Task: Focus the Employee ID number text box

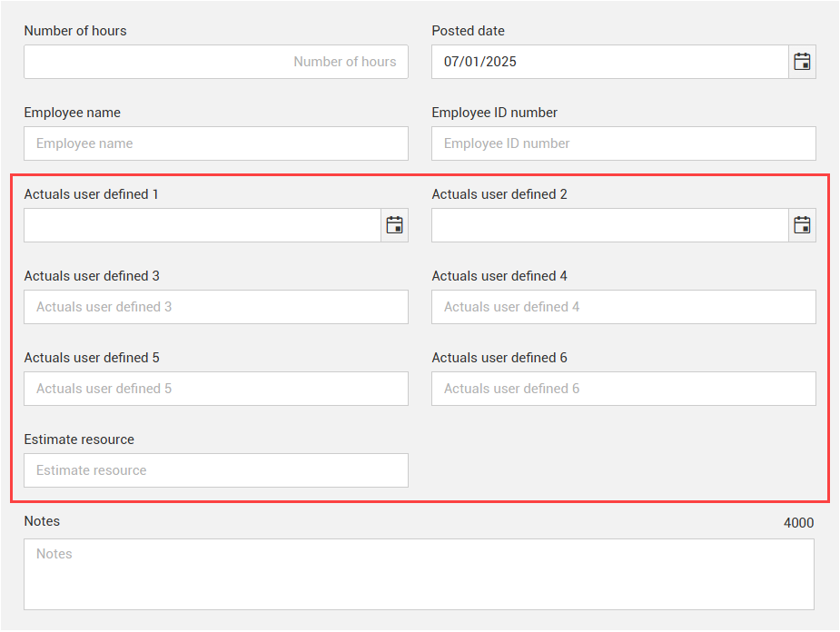Action: (x=623, y=143)
